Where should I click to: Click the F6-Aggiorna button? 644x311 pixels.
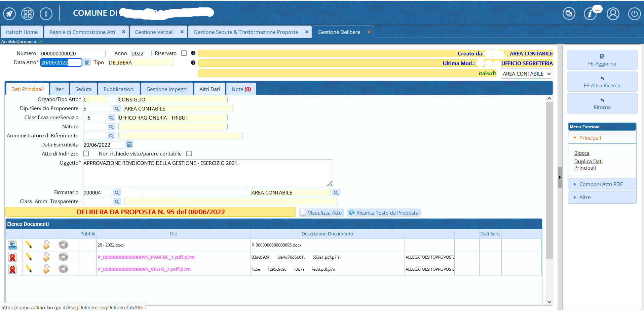tap(602, 60)
